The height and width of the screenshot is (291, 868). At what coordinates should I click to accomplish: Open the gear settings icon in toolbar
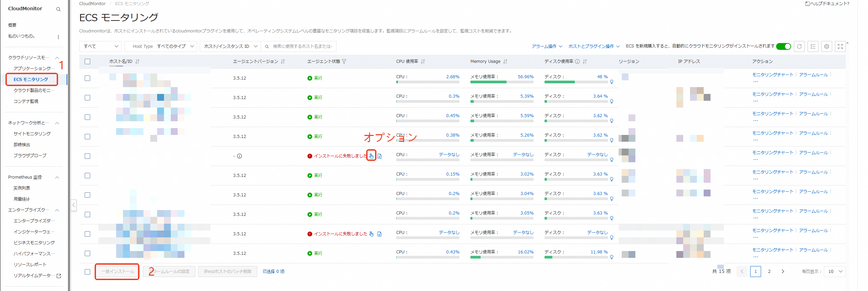point(827,46)
